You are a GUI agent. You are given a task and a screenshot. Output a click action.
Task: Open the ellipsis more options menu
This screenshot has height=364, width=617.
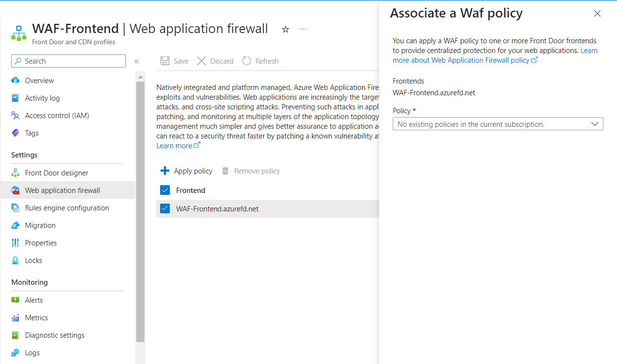[303, 29]
